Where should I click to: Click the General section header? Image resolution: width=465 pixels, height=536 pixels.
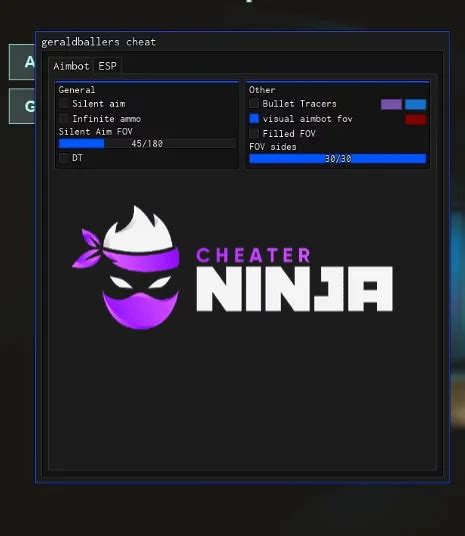point(77,90)
